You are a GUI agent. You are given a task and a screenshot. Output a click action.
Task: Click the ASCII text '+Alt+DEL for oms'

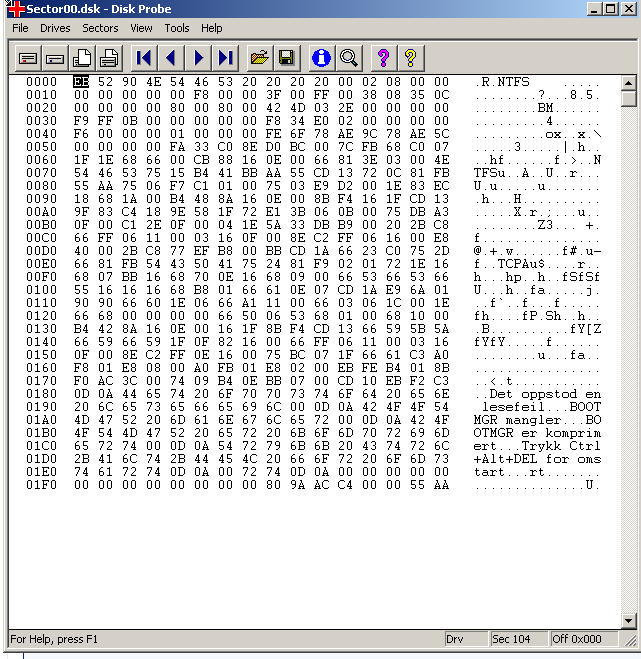(x=538, y=459)
